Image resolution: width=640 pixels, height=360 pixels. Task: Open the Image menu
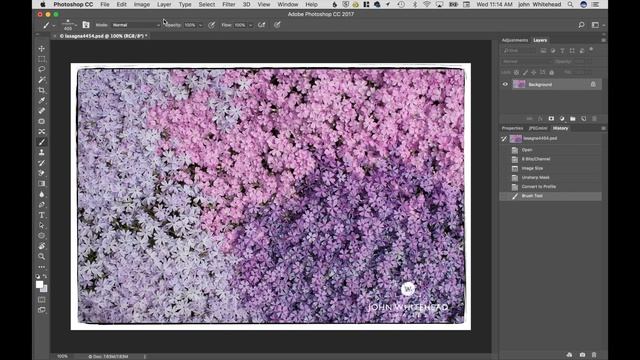click(142, 4)
